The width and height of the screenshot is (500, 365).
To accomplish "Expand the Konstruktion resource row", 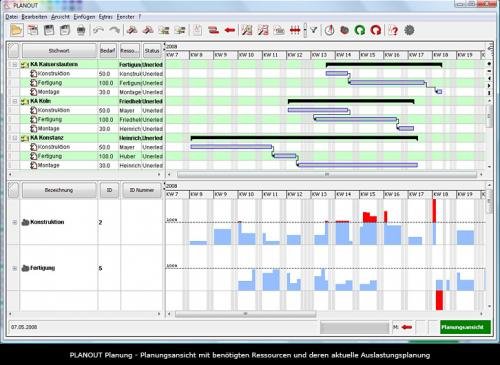I will point(15,222).
